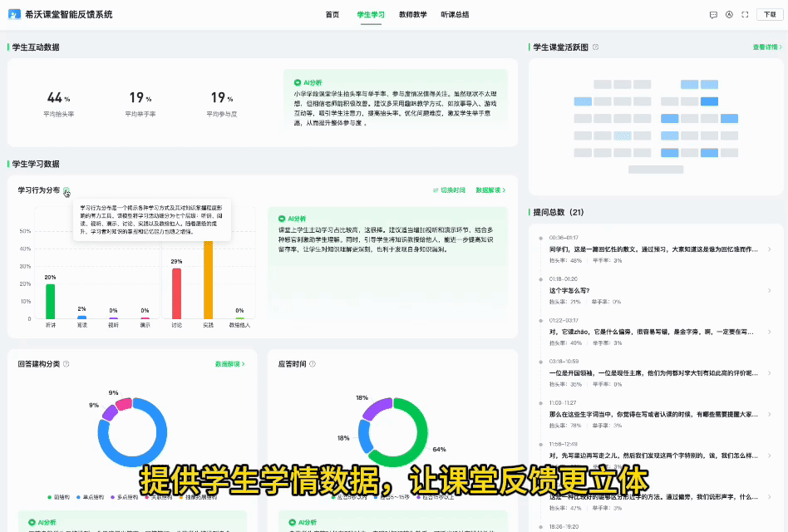Screen dimensions: 788x532
Task: Click help icon beside 回答建构分类
Action: 66,363
